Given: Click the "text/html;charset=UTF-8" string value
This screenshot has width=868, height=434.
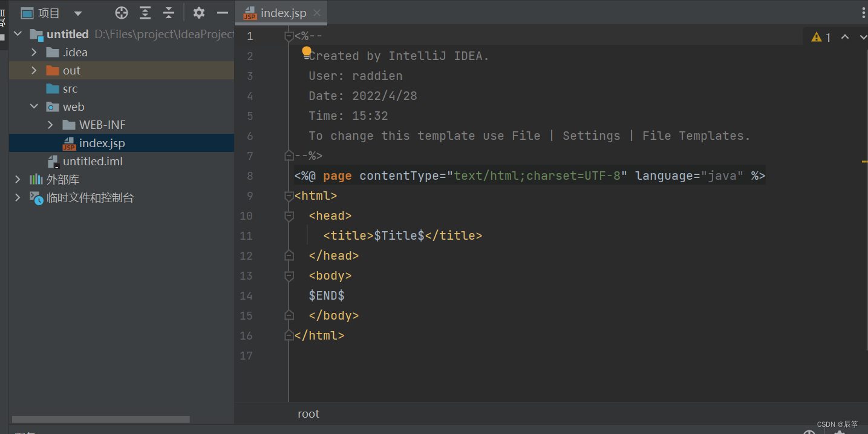Looking at the screenshot, I should (537, 176).
